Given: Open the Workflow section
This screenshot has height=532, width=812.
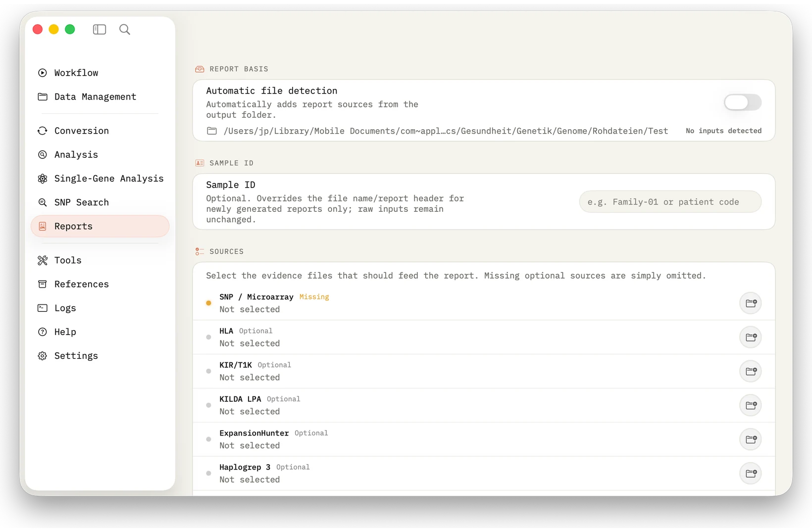Looking at the screenshot, I should (x=100, y=73).
